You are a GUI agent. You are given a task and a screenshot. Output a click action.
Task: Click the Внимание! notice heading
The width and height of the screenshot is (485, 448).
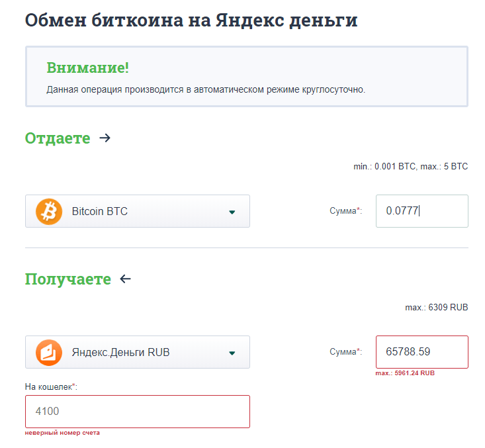pyautogui.click(x=88, y=67)
